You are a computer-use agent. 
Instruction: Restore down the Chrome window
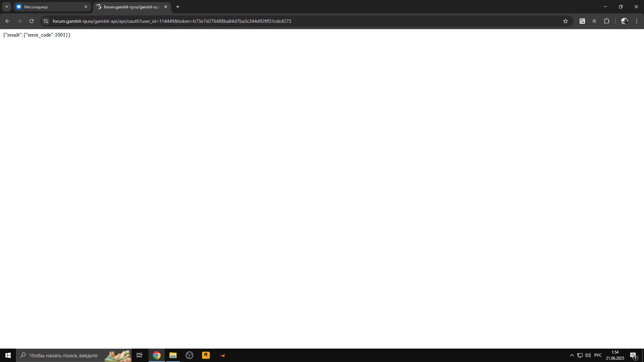(x=621, y=7)
